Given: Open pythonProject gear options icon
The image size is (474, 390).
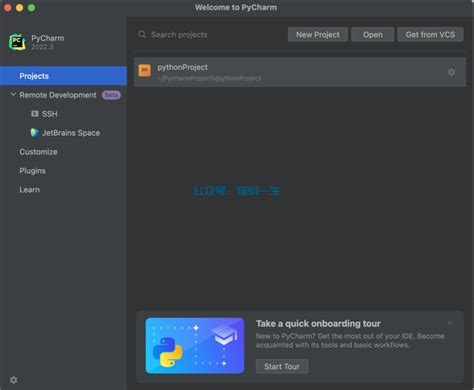Looking at the screenshot, I should [451, 72].
